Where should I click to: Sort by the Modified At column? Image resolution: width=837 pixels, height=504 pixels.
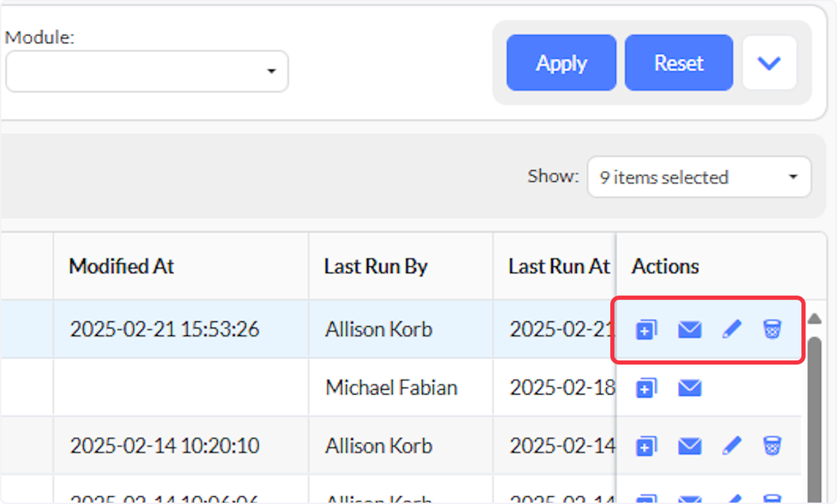pyautogui.click(x=181, y=266)
